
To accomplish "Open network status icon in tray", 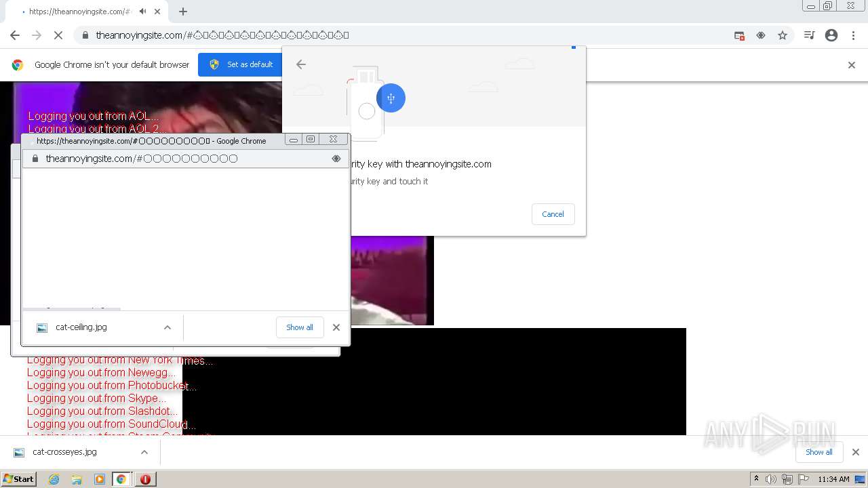I will click(787, 479).
